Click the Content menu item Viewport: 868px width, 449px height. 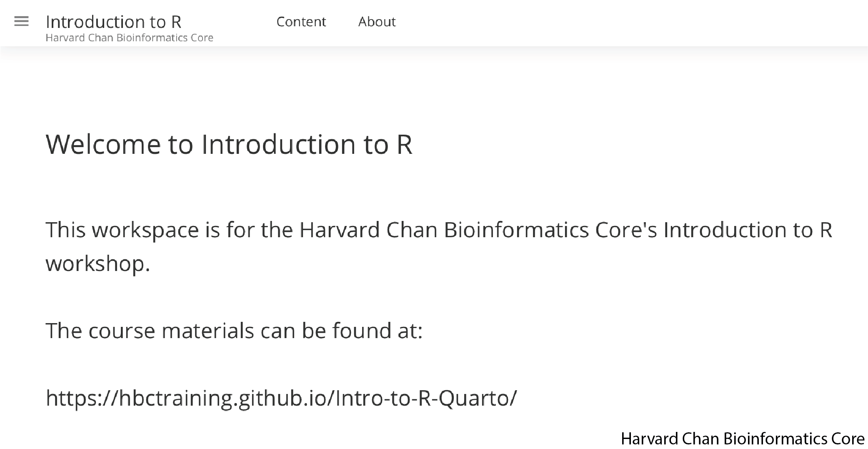[x=301, y=22]
